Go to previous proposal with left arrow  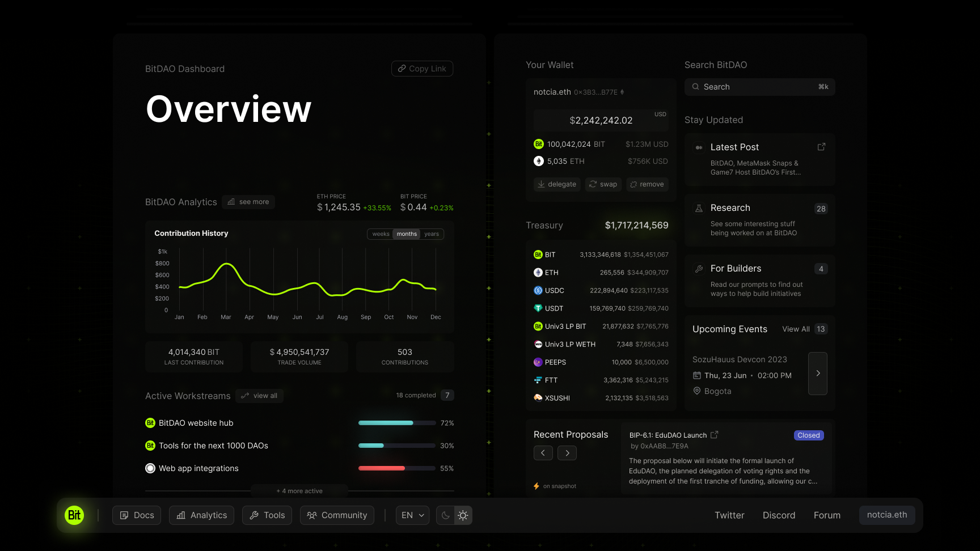543,453
